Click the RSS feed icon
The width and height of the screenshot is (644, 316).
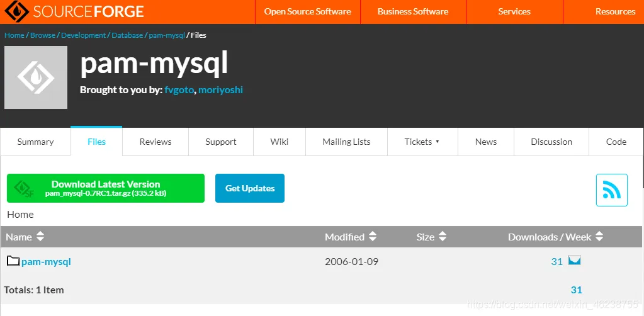(611, 190)
